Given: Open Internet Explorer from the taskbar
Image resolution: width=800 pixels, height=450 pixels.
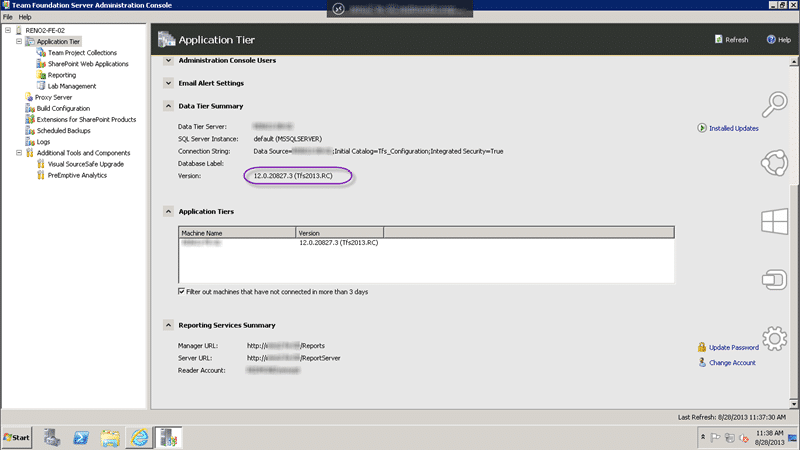Looking at the screenshot, I should (139, 437).
